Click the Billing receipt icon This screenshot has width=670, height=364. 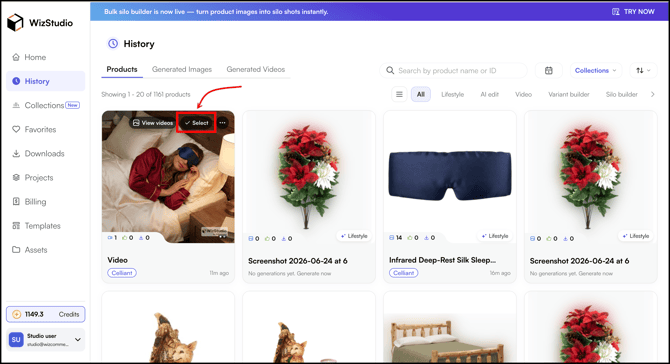(x=16, y=201)
